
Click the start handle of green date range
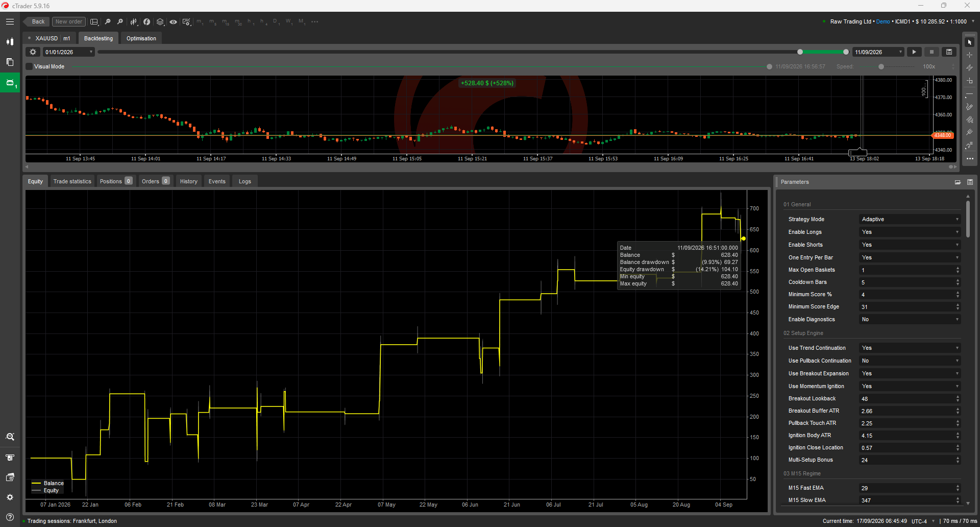(800, 52)
